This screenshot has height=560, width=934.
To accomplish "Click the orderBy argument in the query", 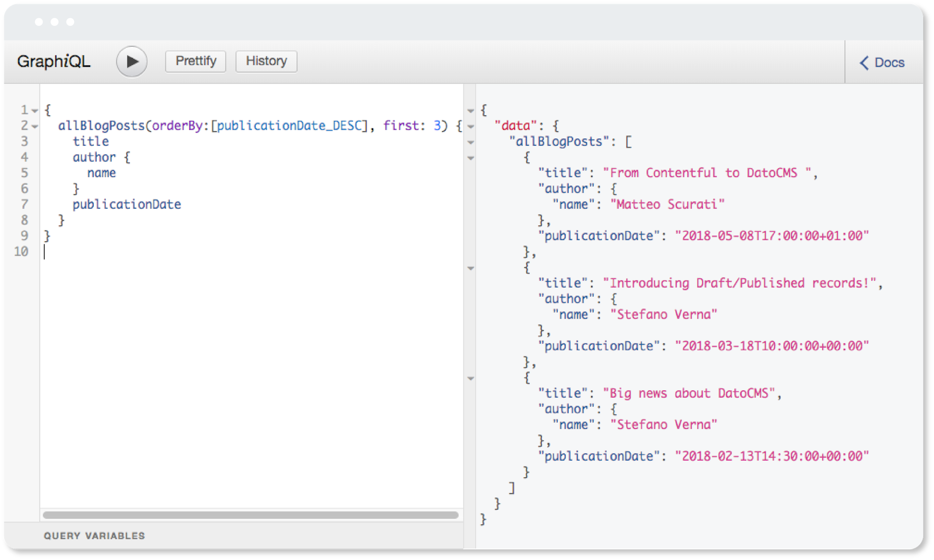I will coord(177,126).
